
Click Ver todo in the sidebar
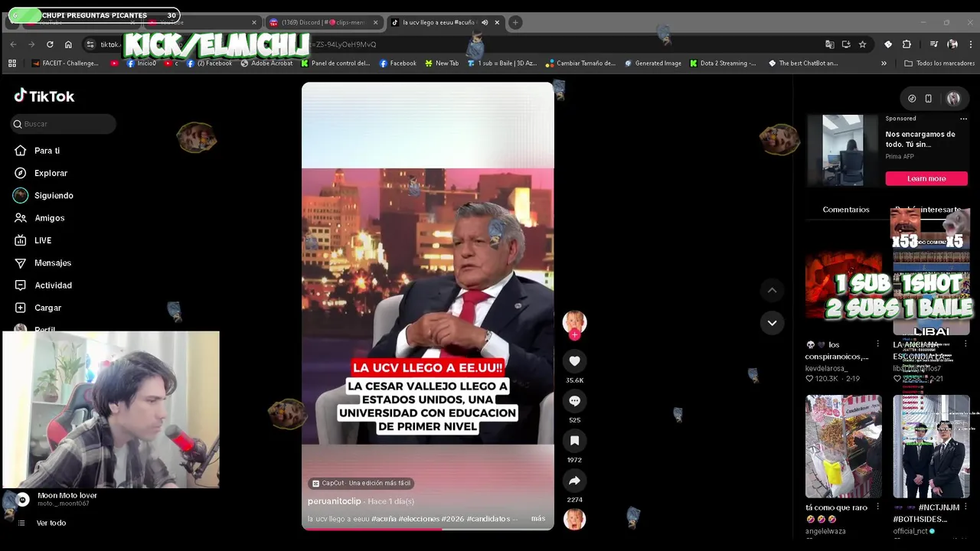click(x=51, y=523)
